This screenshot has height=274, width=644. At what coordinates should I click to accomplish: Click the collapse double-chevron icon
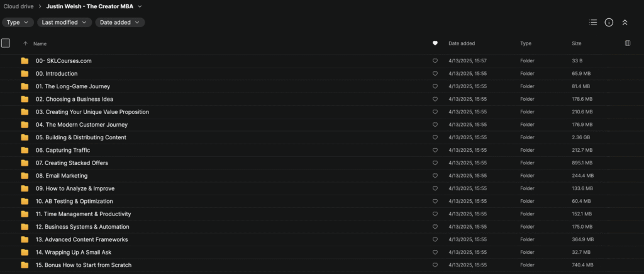(x=625, y=22)
